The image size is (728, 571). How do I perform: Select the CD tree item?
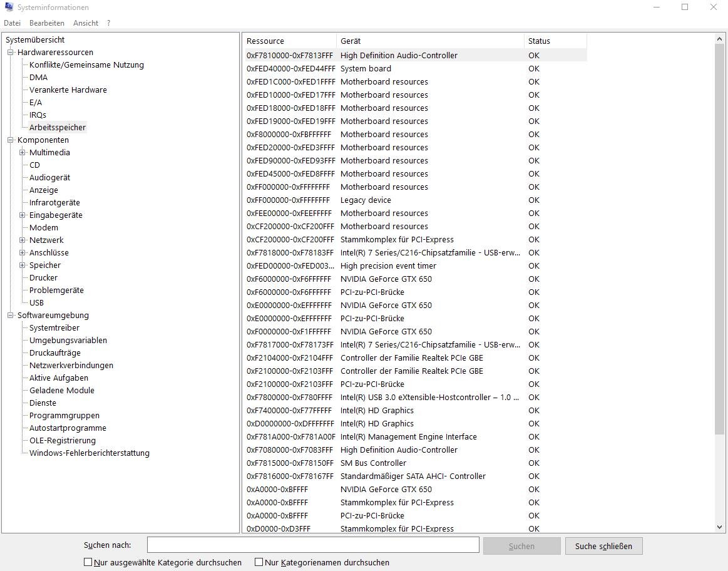click(35, 165)
